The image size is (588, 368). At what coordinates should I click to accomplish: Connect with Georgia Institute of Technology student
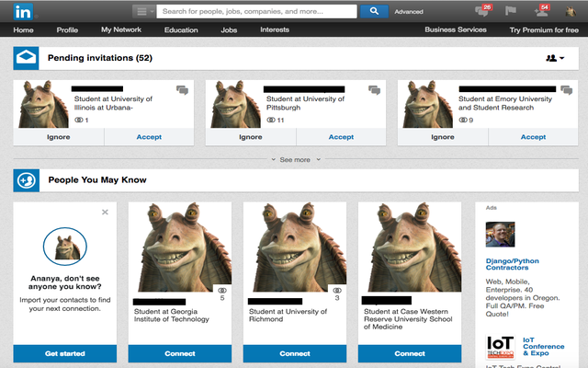click(x=180, y=353)
